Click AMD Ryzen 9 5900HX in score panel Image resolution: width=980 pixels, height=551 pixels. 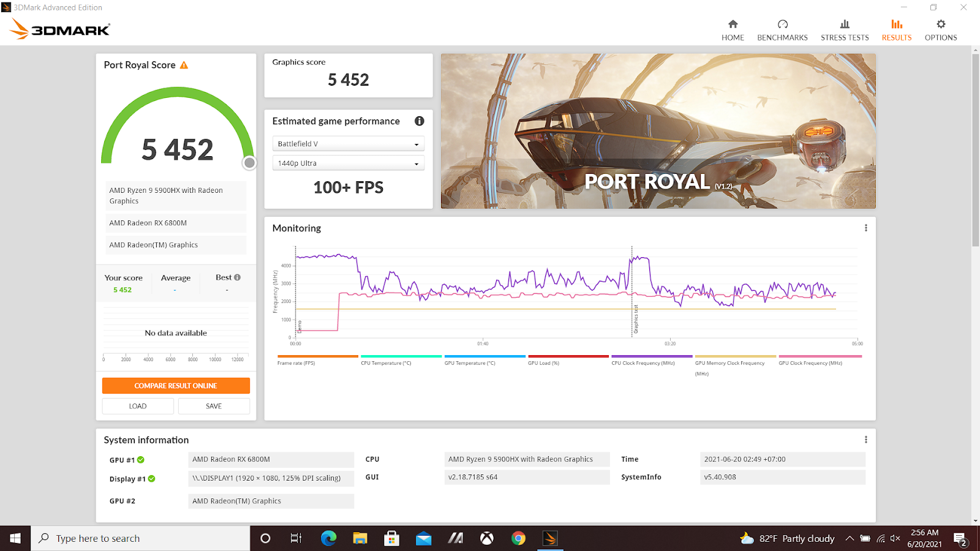point(176,196)
